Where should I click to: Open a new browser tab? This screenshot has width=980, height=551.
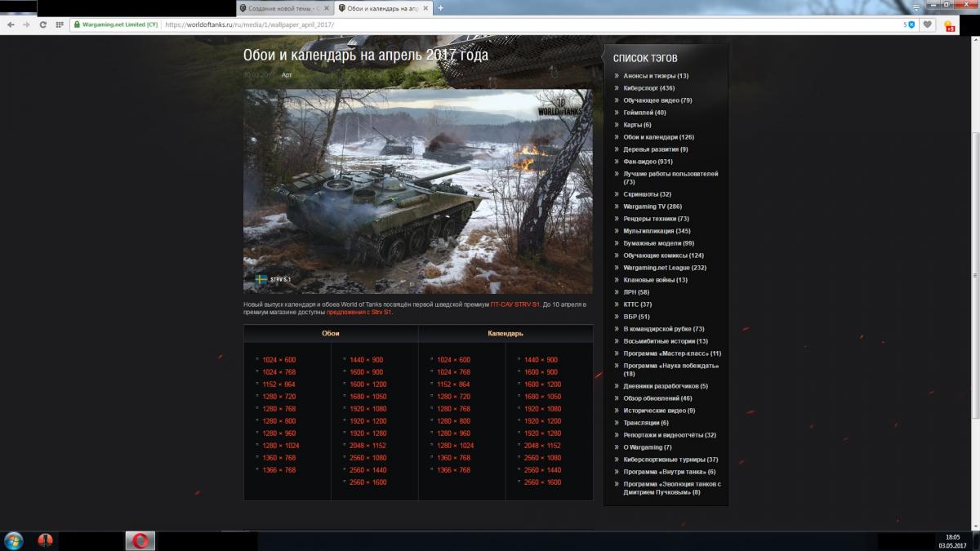click(441, 7)
